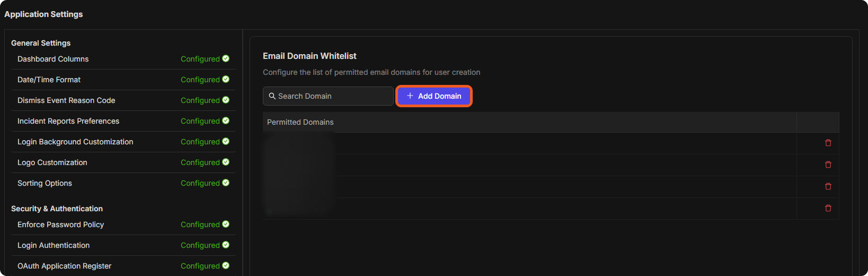
Task: Click Configured status text of Dashboard Columns
Action: [200, 59]
